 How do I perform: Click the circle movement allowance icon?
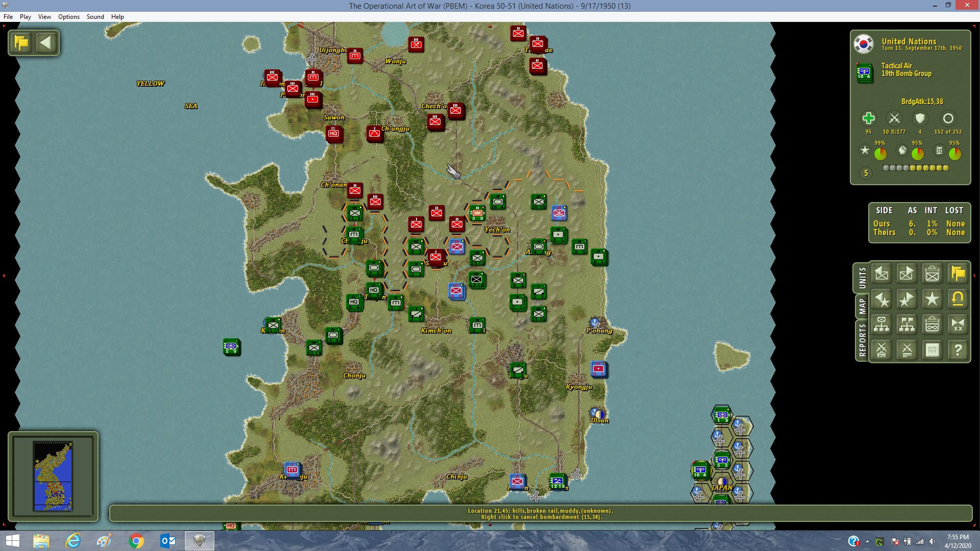(x=948, y=118)
